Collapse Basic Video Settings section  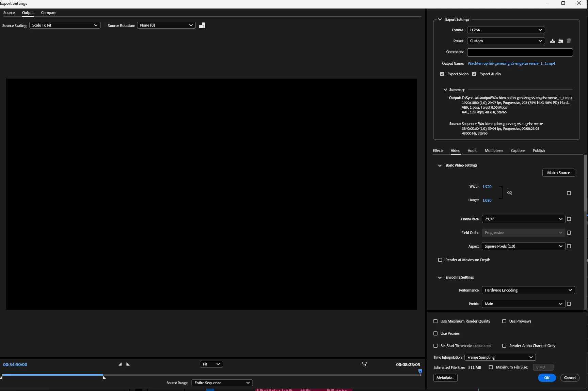pyautogui.click(x=440, y=166)
